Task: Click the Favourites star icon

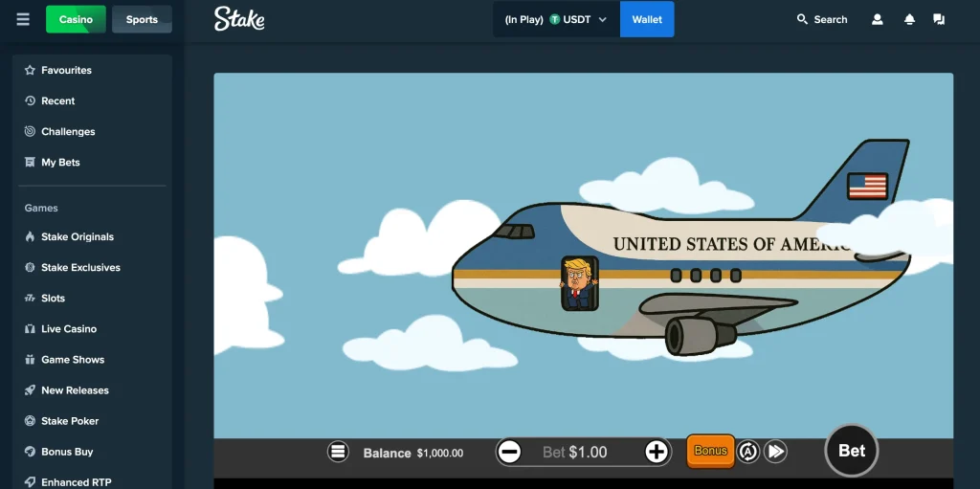Action: (30, 70)
